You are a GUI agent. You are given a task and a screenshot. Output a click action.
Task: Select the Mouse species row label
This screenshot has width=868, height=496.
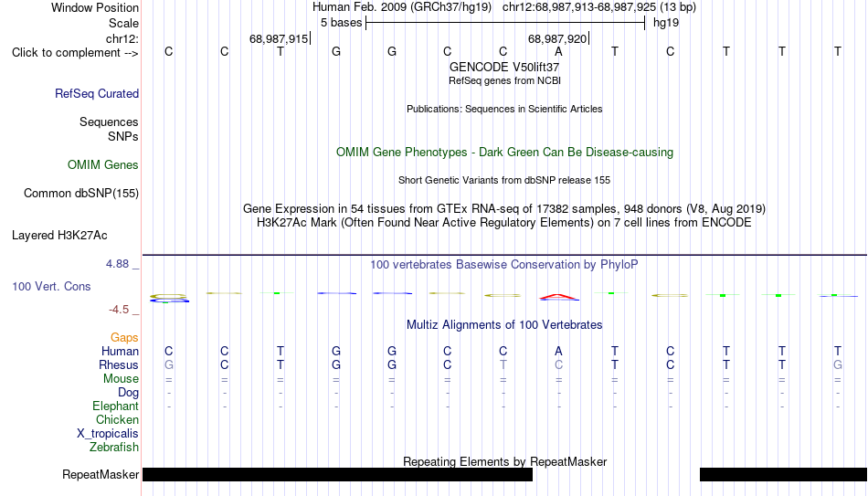point(121,379)
